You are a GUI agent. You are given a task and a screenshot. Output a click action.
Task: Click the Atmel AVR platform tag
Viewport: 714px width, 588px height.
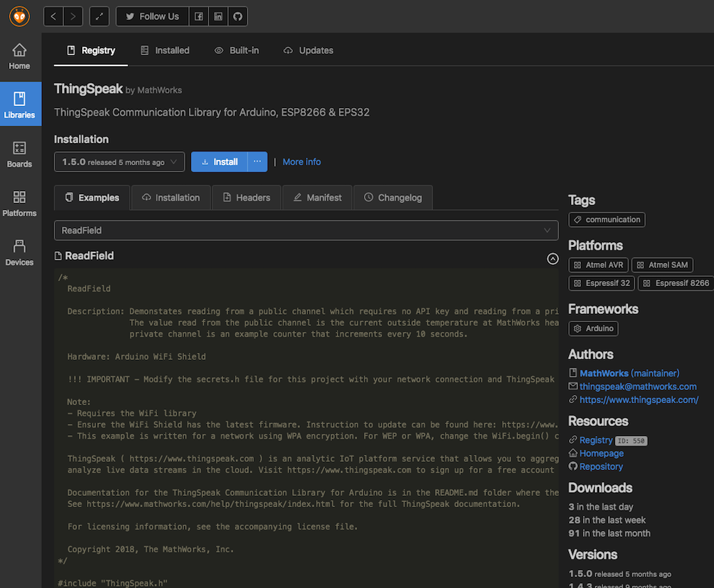click(x=598, y=265)
